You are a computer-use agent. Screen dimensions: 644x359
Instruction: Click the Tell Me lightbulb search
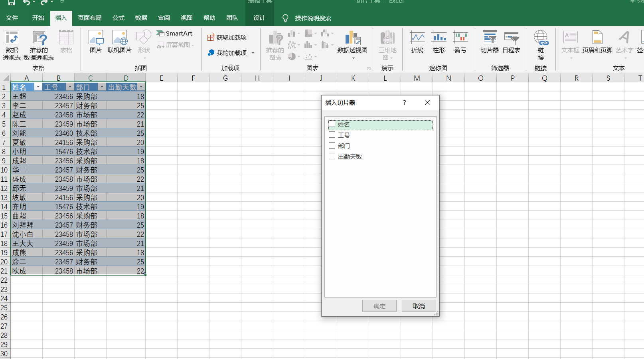click(x=285, y=18)
